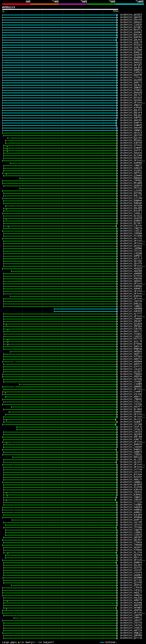Select the UniRef100_Q2KYF3 label
Screen dimensions: 146x644
tap(131, 150)
